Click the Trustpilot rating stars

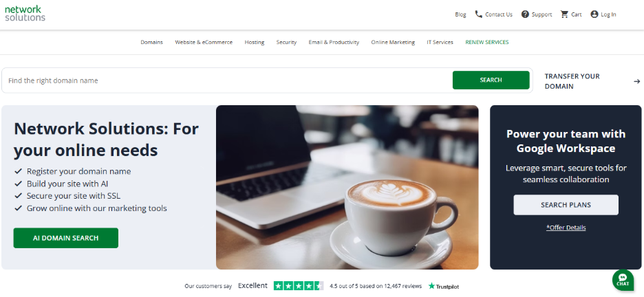299,285
